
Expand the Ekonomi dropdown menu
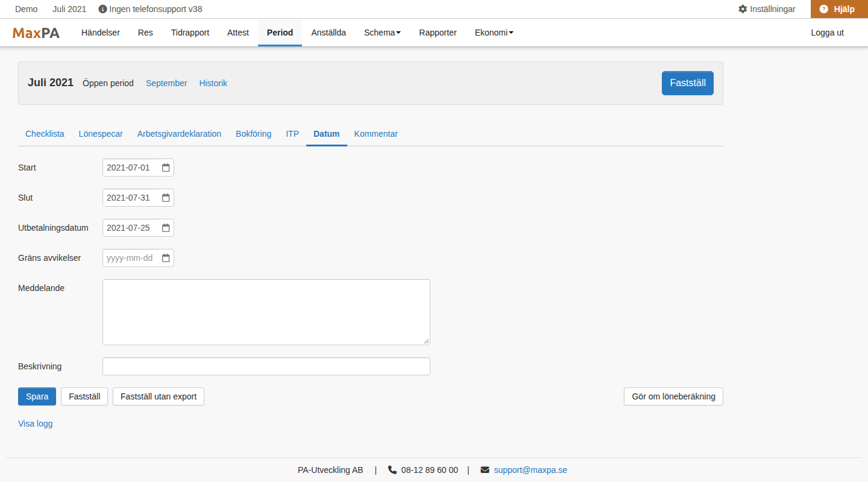point(494,33)
